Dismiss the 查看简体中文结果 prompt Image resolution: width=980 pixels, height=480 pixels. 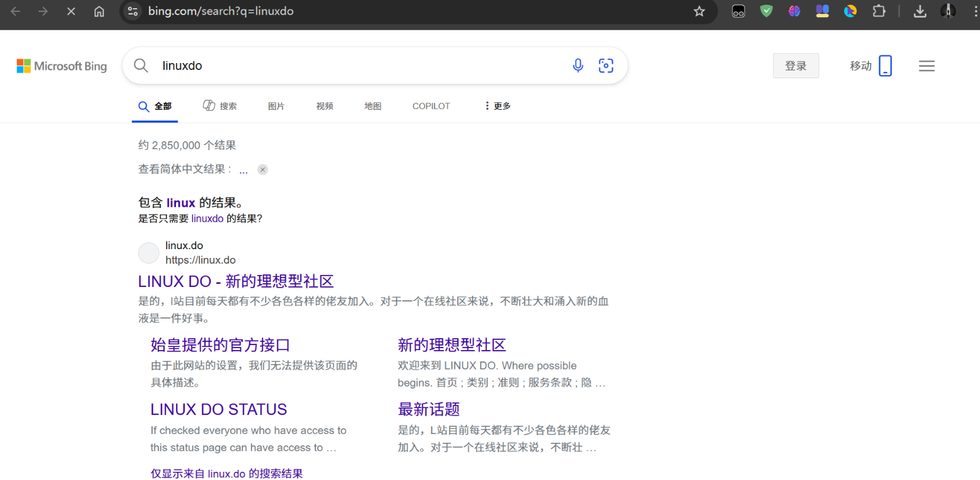click(x=263, y=170)
